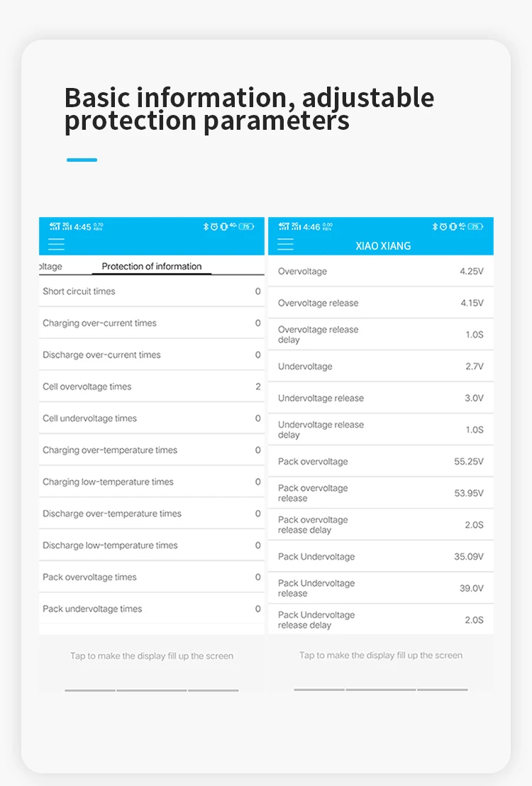532x786 pixels.
Task: Select Pack overvoltage 55.25V row
Action: (381, 462)
